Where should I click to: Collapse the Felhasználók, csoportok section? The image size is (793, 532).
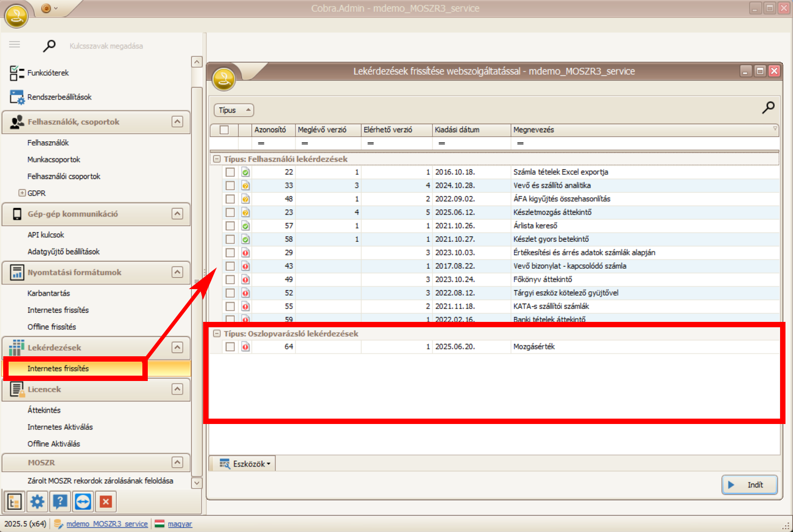pyautogui.click(x=177, y=122)
